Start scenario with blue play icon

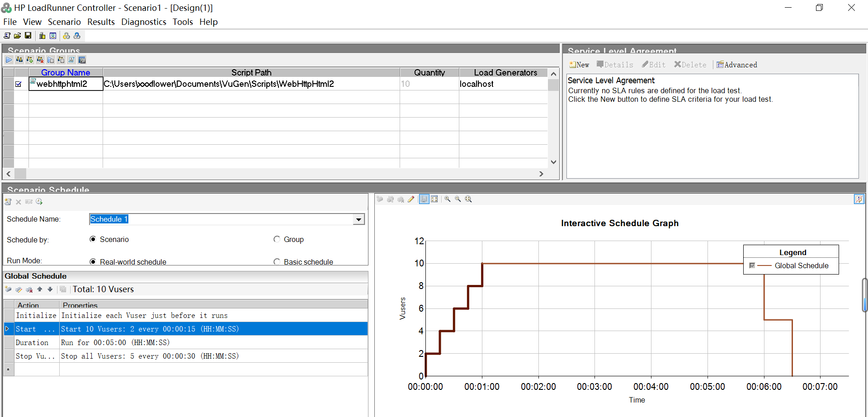(x=9, y=60)
